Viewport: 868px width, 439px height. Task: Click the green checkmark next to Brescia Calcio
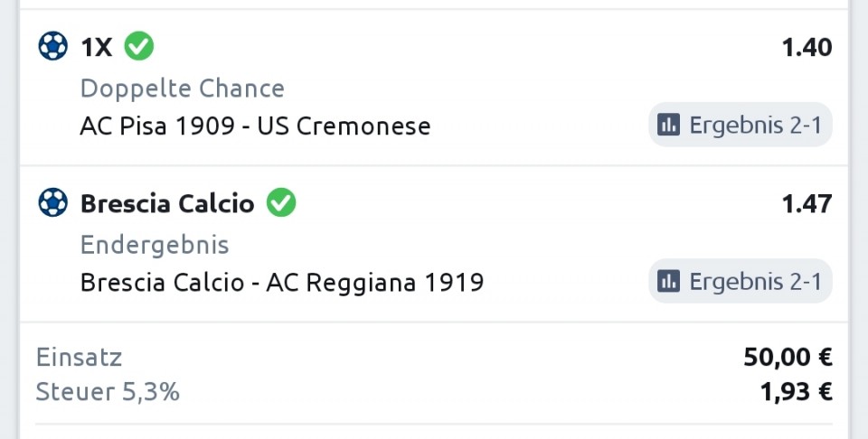click(x=281, y=202)
